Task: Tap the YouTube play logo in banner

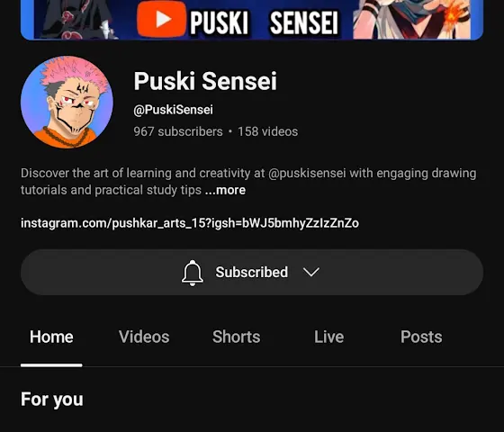Action: pos(161,19)
